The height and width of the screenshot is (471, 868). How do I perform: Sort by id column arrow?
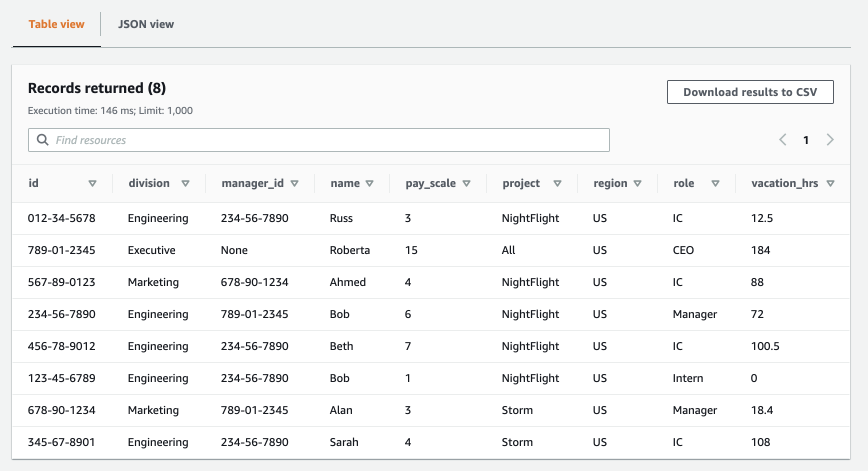pos(92,183)
